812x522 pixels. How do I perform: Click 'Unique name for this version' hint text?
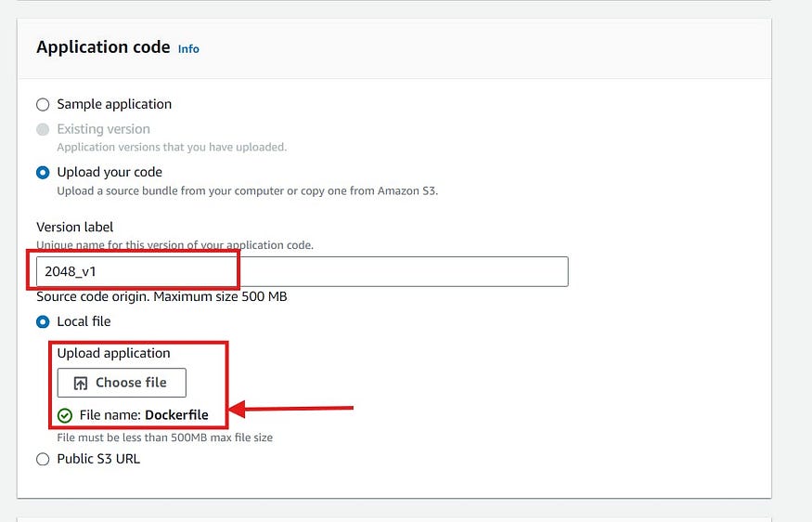[x=175, y=245]
